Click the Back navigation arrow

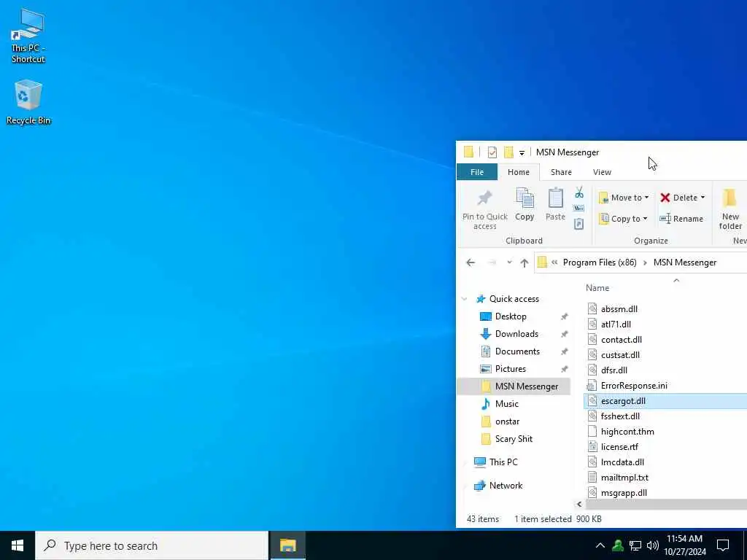click(471, 262)
